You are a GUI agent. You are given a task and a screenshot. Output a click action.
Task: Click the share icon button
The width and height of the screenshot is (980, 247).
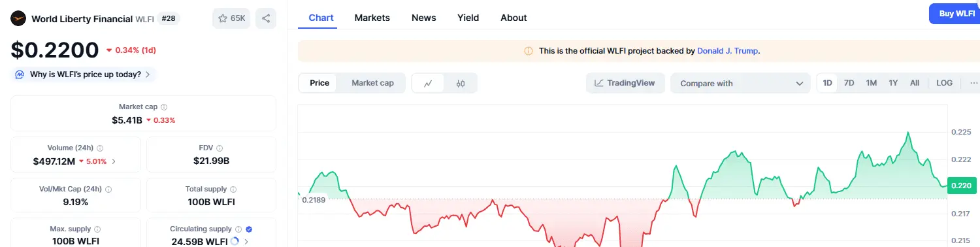pos(266,18)
